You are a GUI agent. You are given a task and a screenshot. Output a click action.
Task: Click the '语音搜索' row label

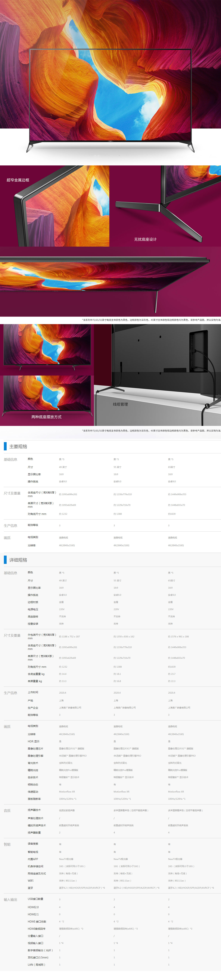pyautogui.click(x=33, y=844)
